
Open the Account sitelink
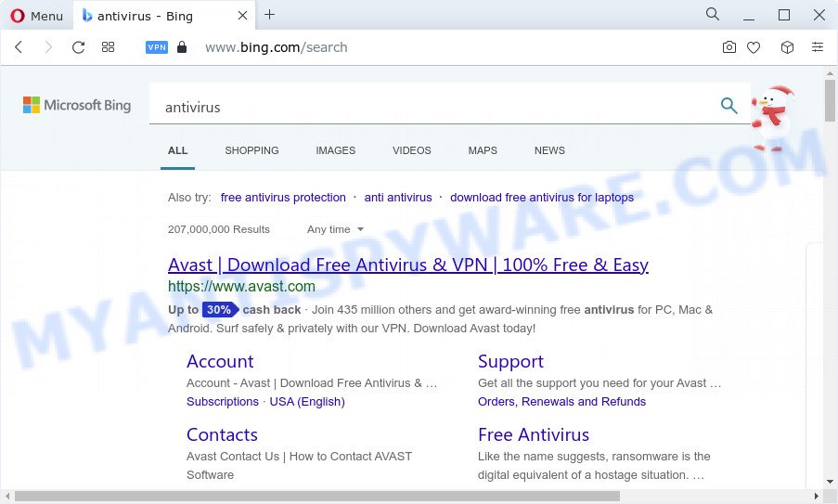tap(220, 361)
